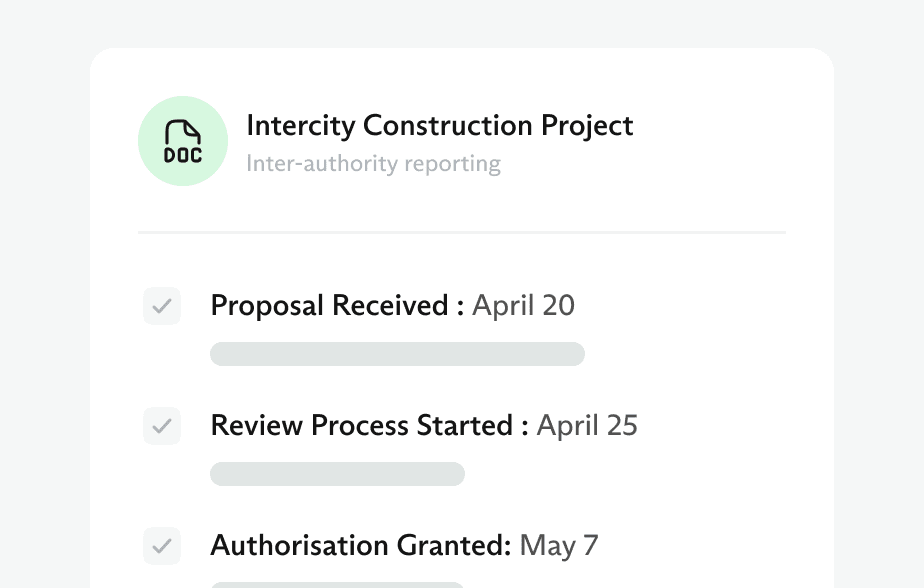Viewport: 924px width, 588px height.
Task: Click the Review Process Started label
Action: (362, 425)
